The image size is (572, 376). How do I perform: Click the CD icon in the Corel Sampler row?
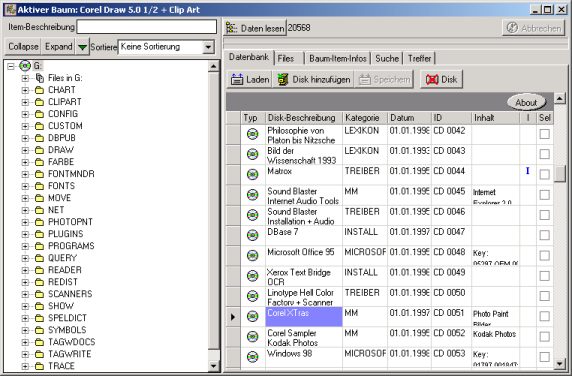(252, 337)
